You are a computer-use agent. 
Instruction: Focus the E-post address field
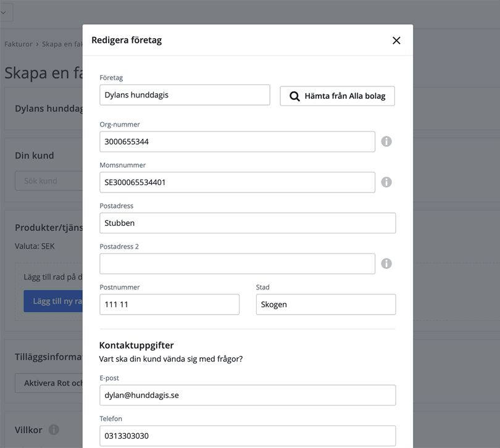point(247,395)
